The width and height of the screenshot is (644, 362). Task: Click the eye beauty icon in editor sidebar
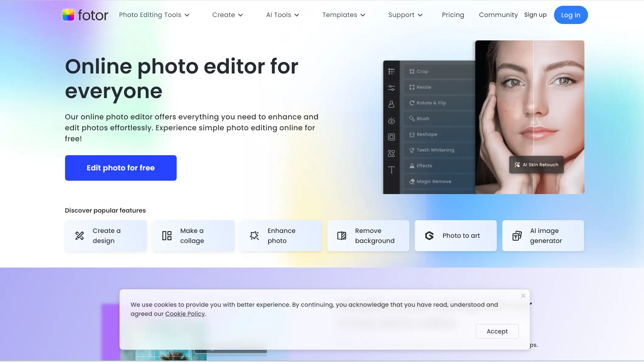(x=391, y=121)
